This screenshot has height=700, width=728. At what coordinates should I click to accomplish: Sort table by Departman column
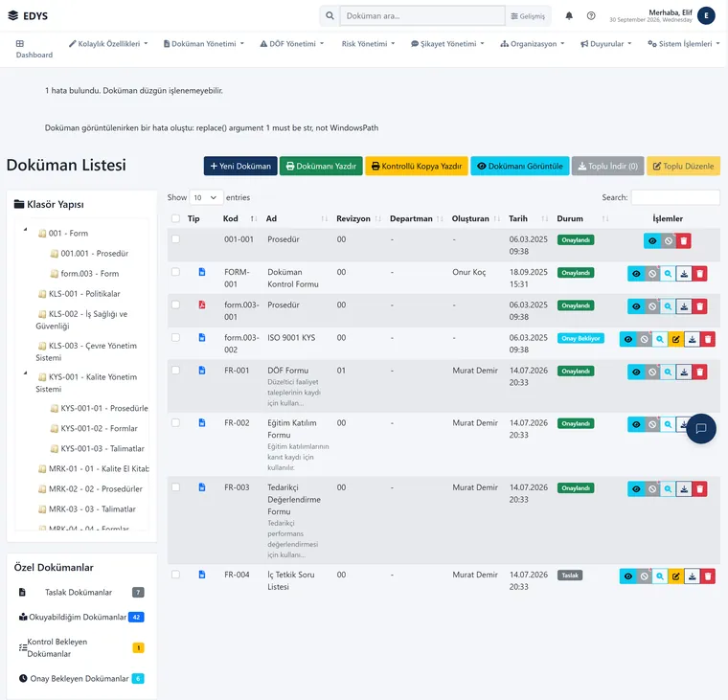pos(416,218)
